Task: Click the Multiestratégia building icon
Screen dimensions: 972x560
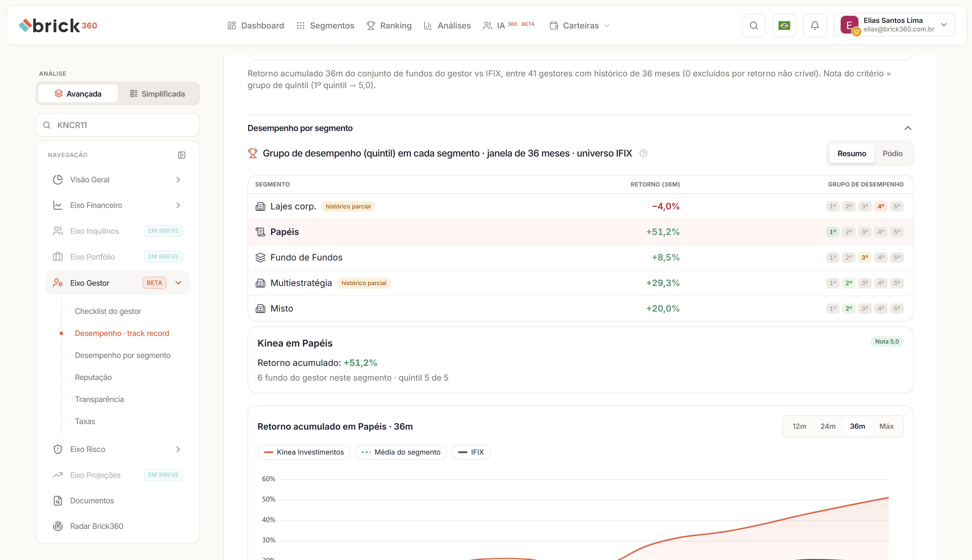Action: point(260,283)
